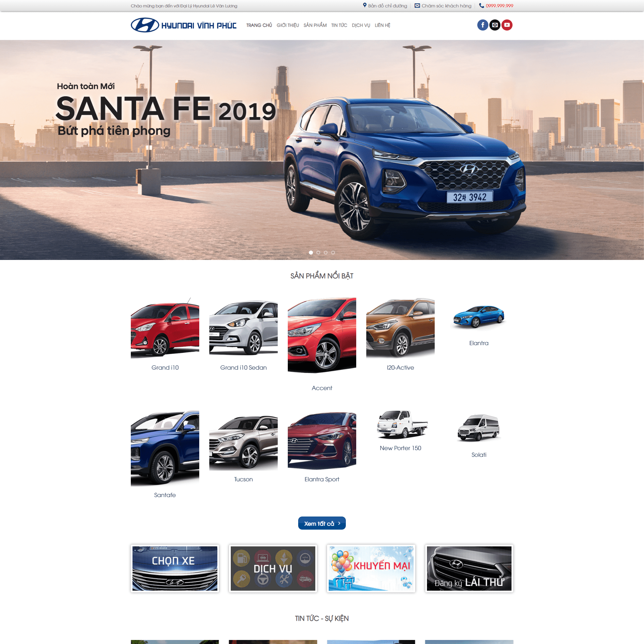Click the envelope icon beside Chăm sóc khách hàng
The image size is (644, 644).
[x=417, y=6]
